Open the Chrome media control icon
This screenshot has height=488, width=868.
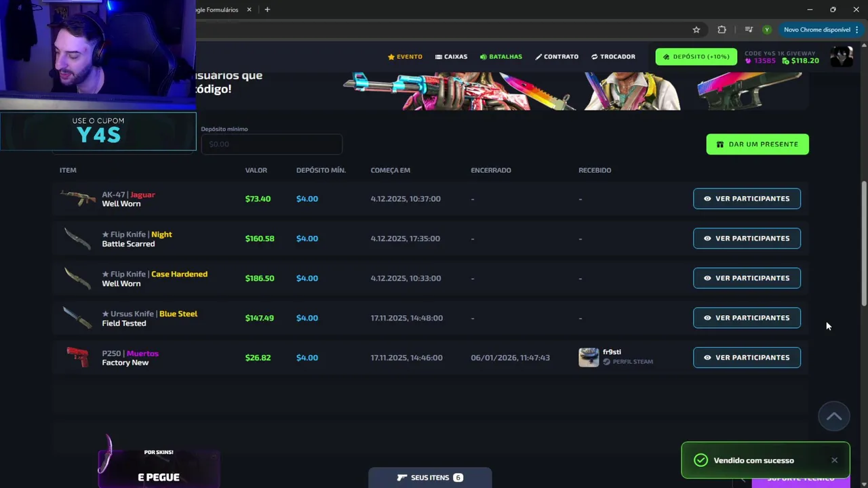point(749,30)
